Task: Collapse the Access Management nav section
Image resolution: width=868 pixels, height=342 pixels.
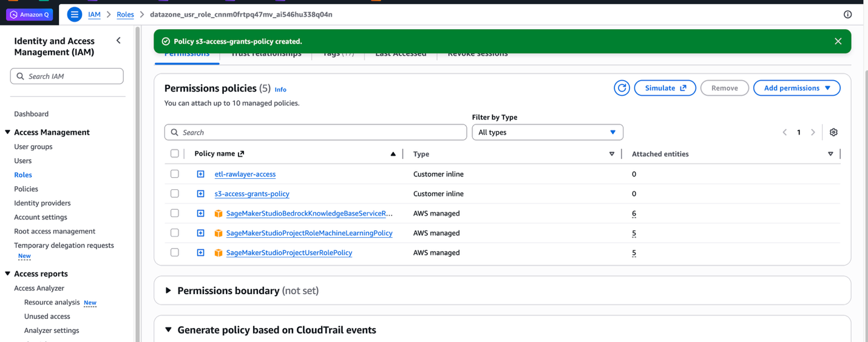Action: pyautogui.click(x=8, y=132)
